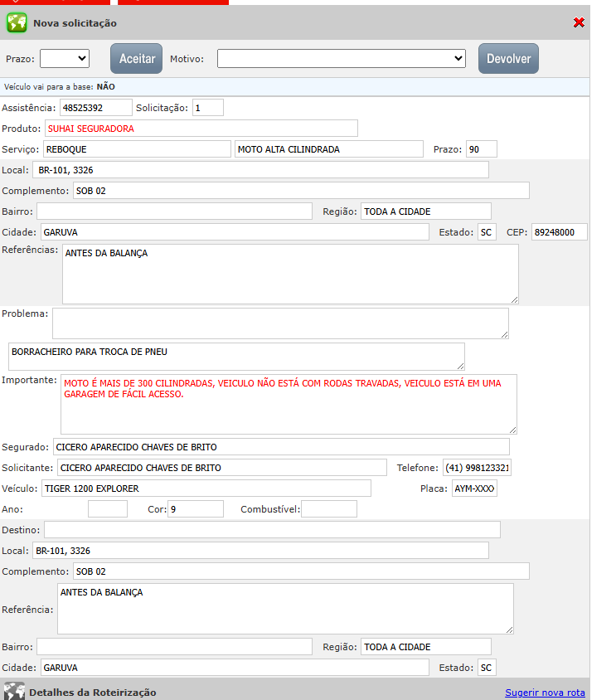616x700 pixels.
Task: Follow the Sugerir nova rota link
Action: click(545, 693)
